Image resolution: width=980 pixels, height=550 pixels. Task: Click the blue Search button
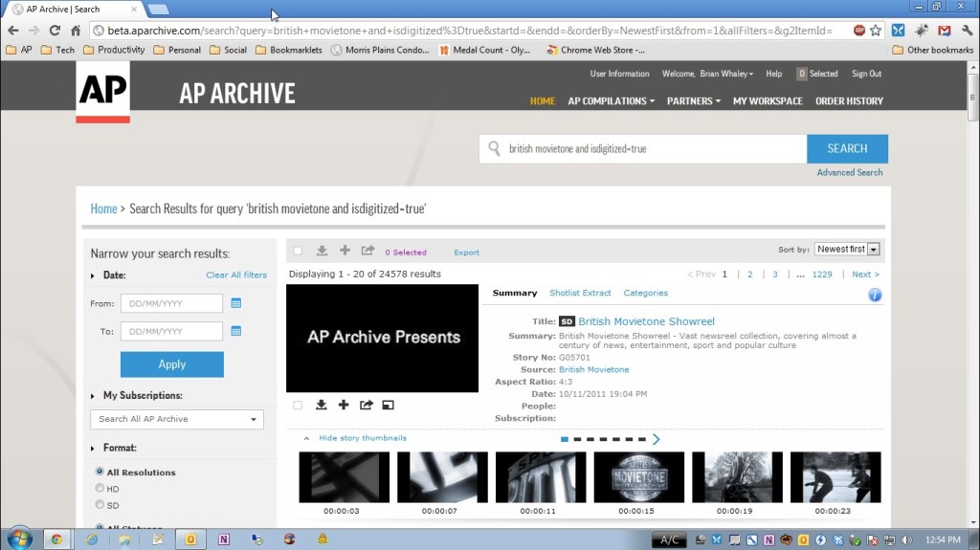[x=847, y=148]
